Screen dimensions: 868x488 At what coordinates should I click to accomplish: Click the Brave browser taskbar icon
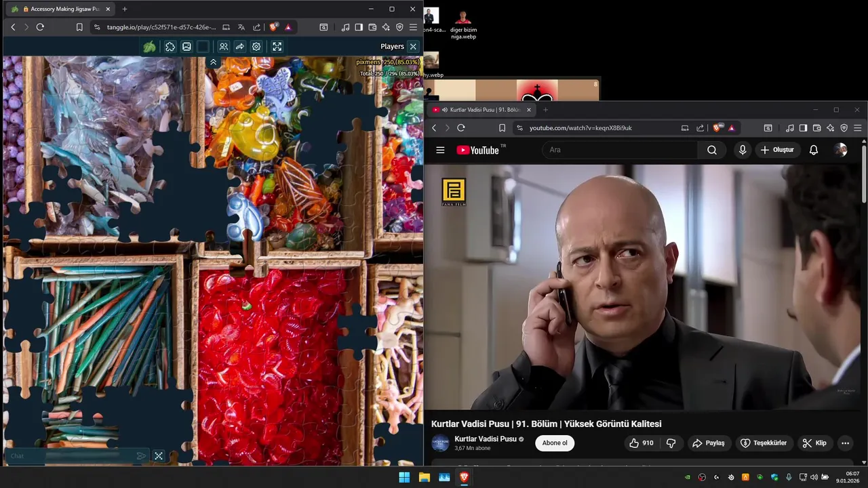pyautogui.click(x=464, y=477)
